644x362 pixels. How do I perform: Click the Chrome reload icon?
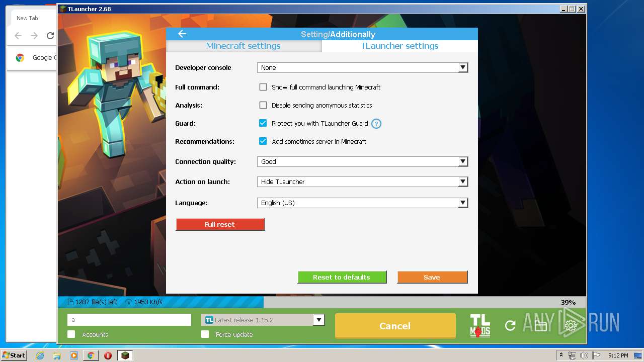tap(50, 36)
